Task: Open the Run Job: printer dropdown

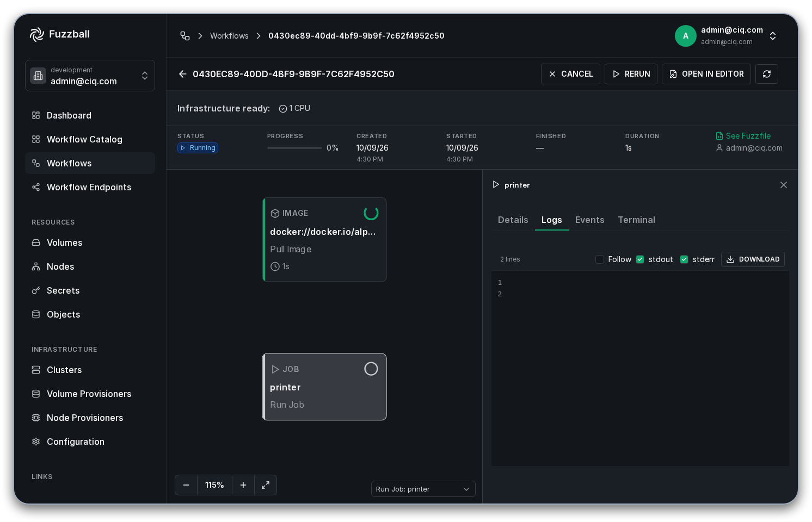Action: pyautogui.click(x=423, y=489)
